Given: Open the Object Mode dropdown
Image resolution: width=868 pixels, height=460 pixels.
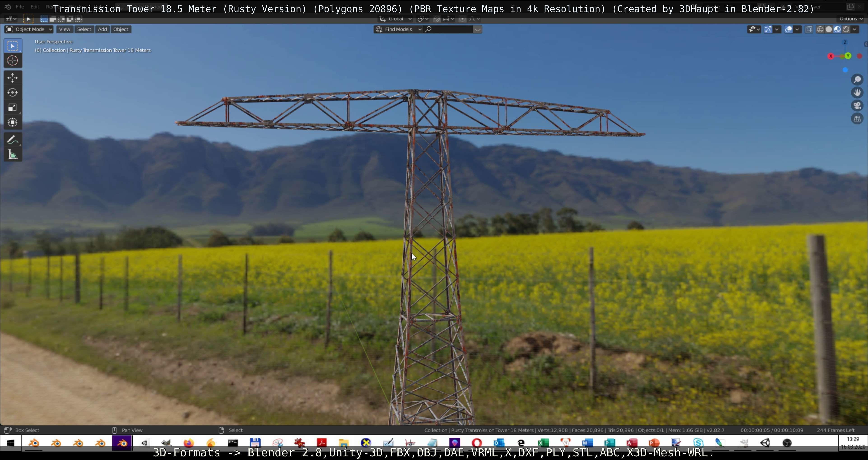Looking at the screenshot, I should [29, 29].
